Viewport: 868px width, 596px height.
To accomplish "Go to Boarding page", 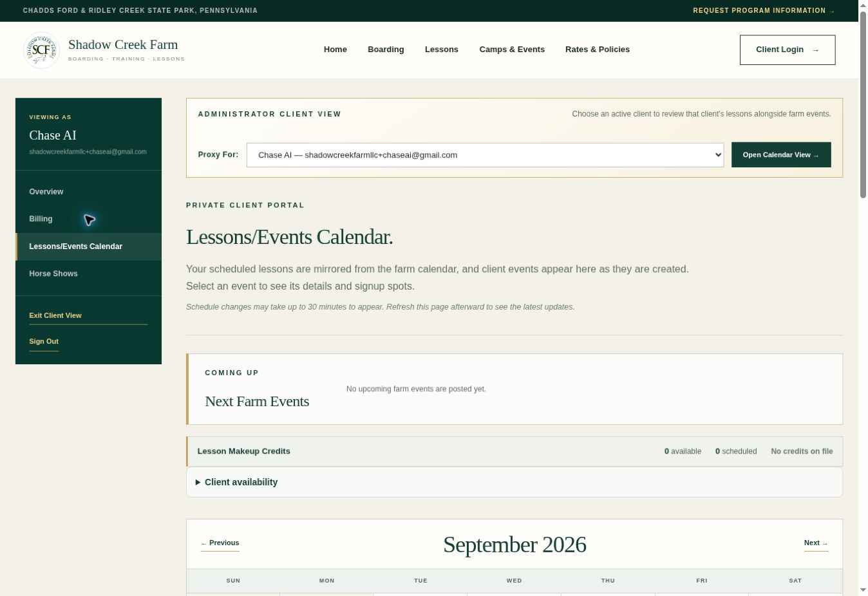I will (x=386, y=50).
